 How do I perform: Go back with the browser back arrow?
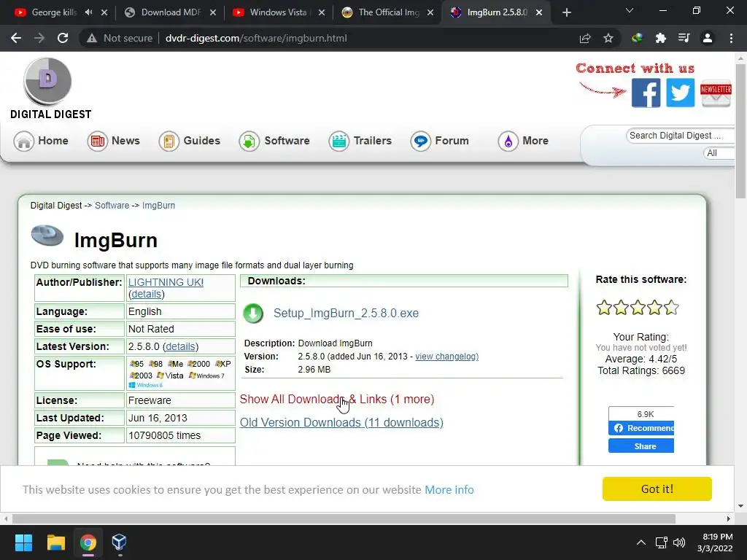click(x=16, y=38)
